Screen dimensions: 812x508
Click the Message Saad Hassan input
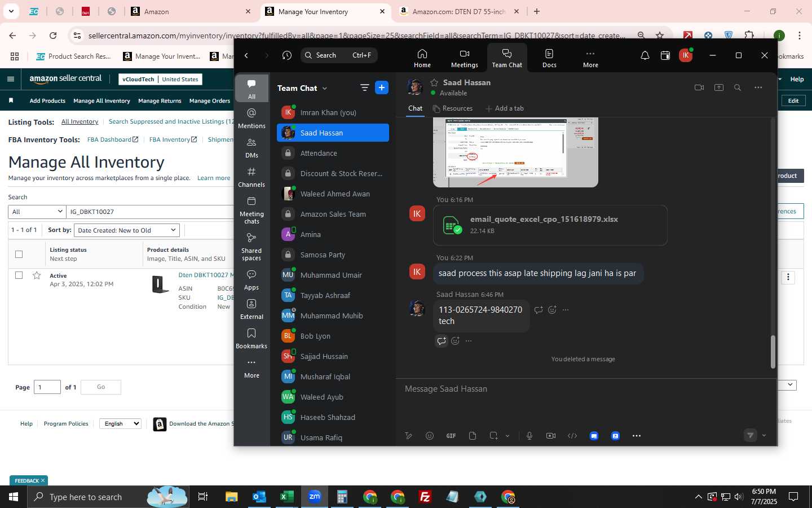tap(586, 389)
